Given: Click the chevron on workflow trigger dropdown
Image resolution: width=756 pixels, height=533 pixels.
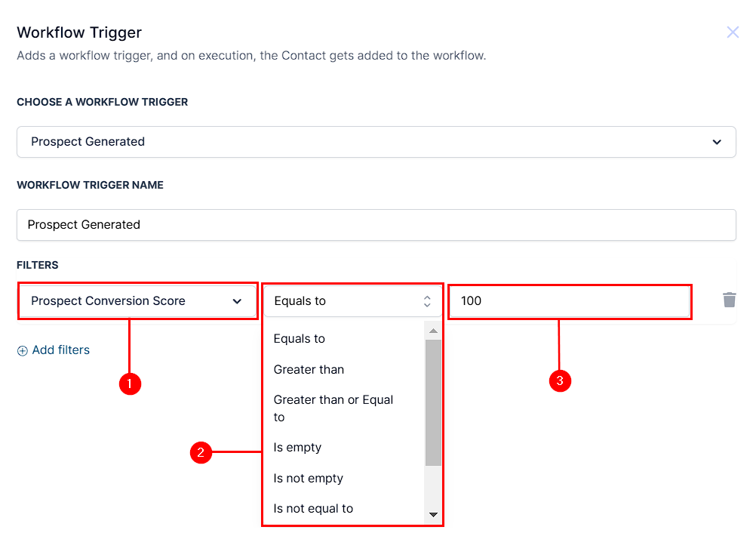Looking at the screenshot, I should point(717,142).
